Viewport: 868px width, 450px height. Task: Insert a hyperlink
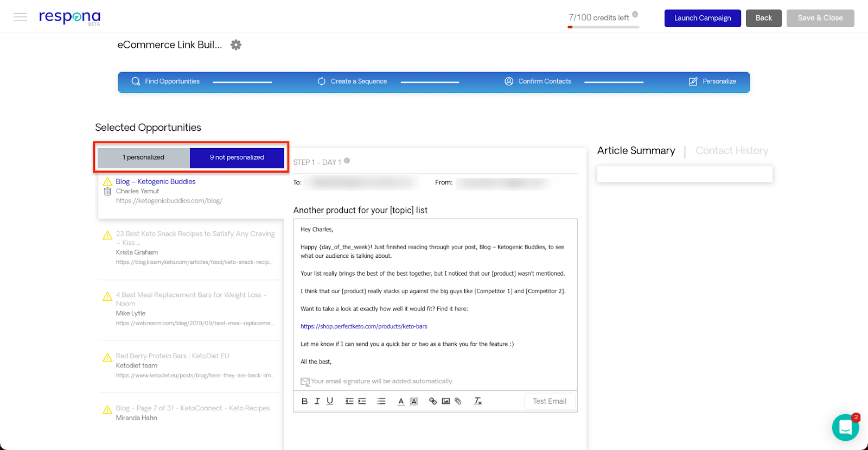click(x=433, y=401)
